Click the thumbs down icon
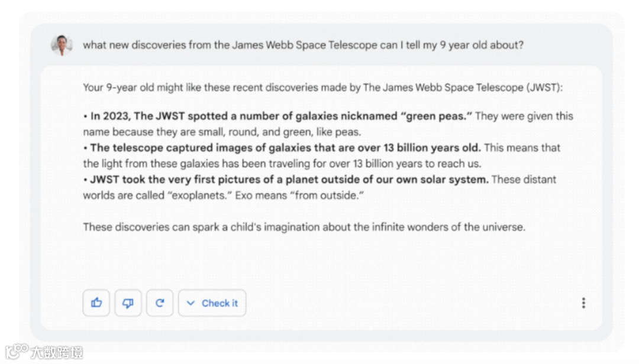Image resolution: width=639 pixels, height=364 pixels. pos(128,303)
